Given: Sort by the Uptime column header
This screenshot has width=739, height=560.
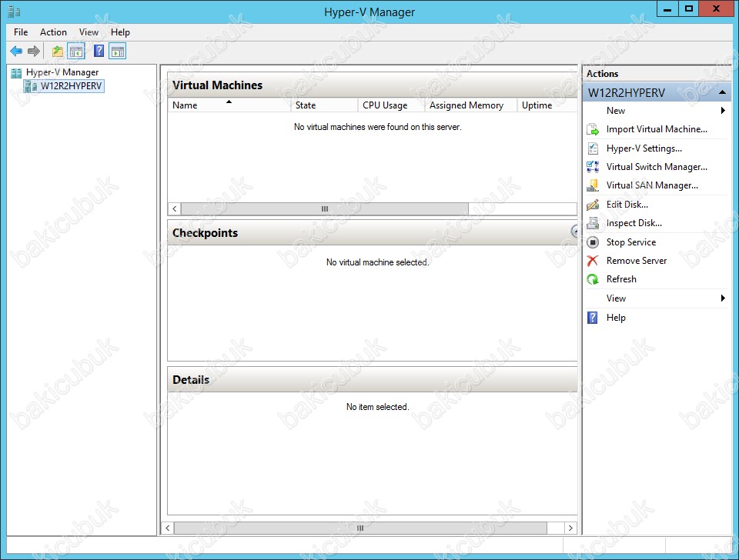Looking at the screenshot, I should [x=547, y=105].
